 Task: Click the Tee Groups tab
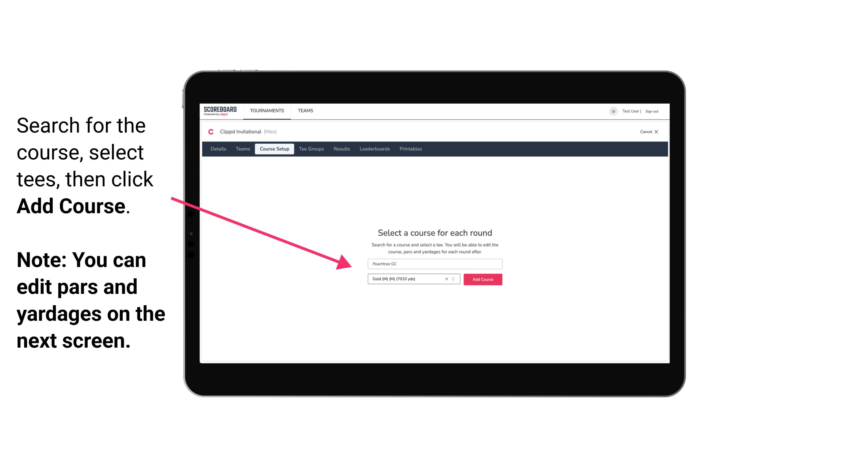pos(311,149)
